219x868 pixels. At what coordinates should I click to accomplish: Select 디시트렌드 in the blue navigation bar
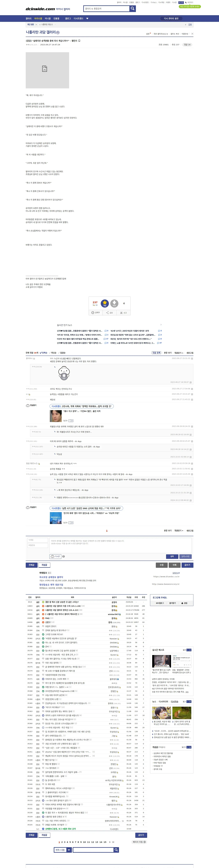click(78, 19)
